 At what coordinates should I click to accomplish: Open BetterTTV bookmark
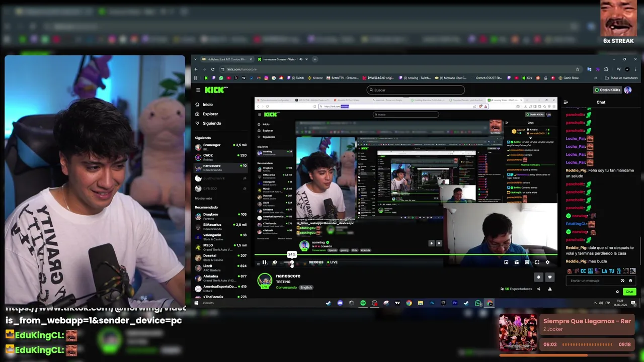coord(342,78)
